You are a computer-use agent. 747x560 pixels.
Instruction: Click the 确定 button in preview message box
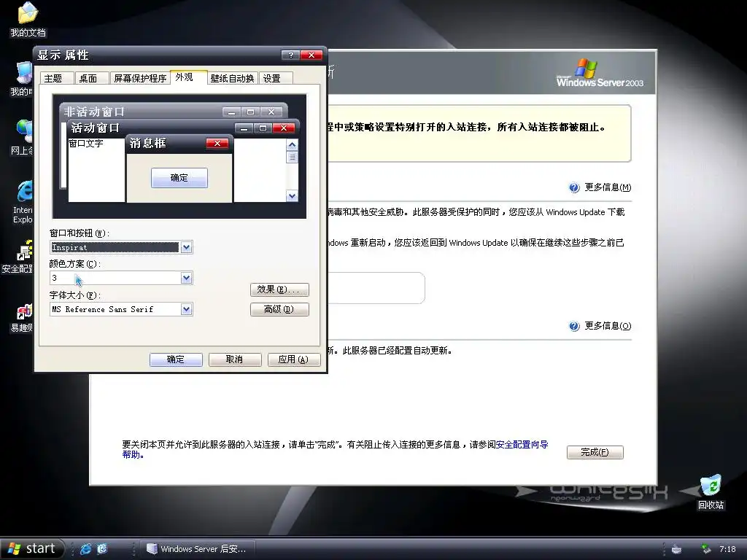click(x=179, y=178)
